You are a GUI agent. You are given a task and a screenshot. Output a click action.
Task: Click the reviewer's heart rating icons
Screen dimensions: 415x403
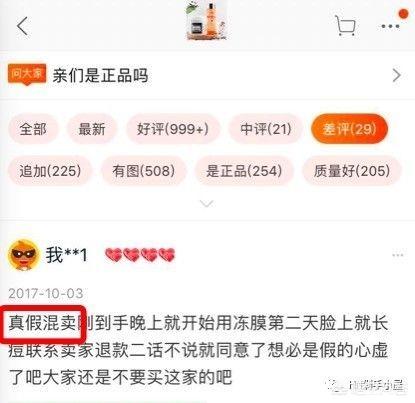point(140,255)
